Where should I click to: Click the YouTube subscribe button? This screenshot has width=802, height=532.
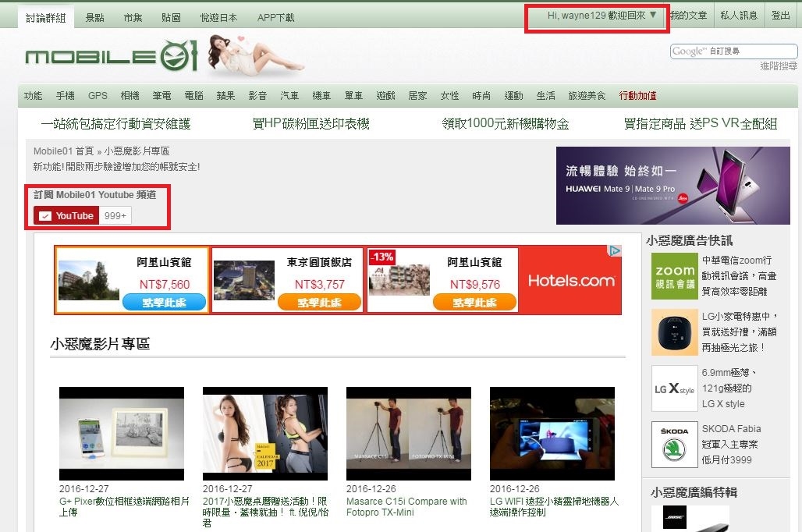[66, 216]
